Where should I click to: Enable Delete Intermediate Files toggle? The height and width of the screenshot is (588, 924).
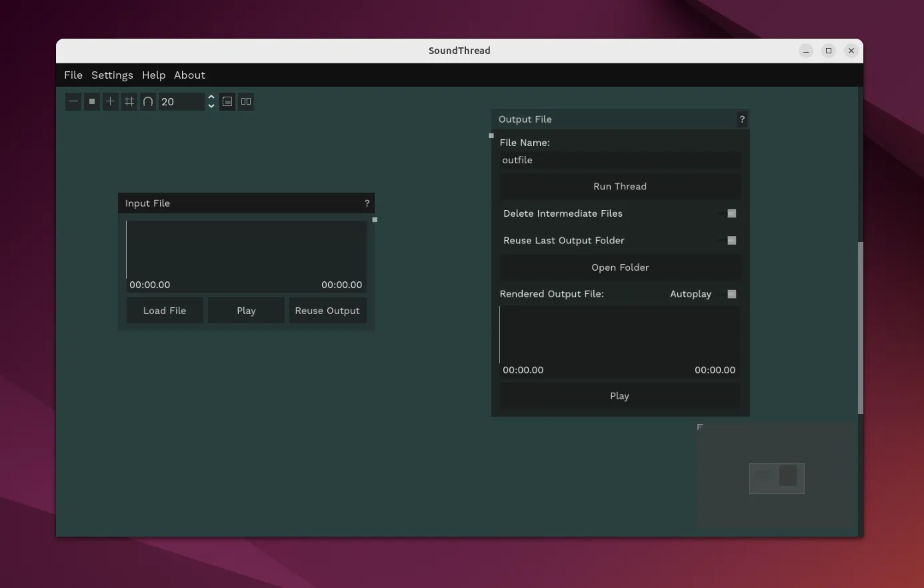pos(731,213)
